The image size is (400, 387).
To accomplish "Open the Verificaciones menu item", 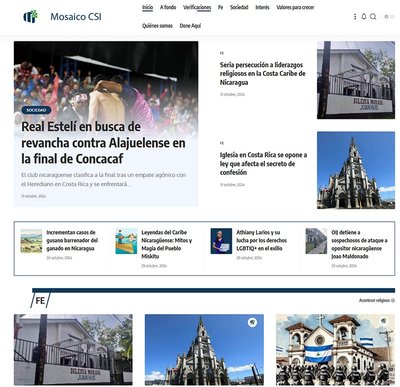I will [x=197, y=7].
